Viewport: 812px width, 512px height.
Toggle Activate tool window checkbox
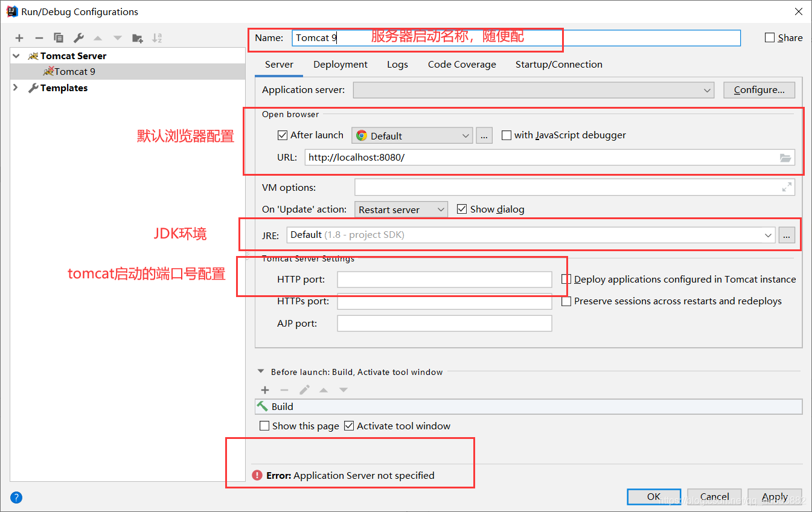(x=349, y=426)
